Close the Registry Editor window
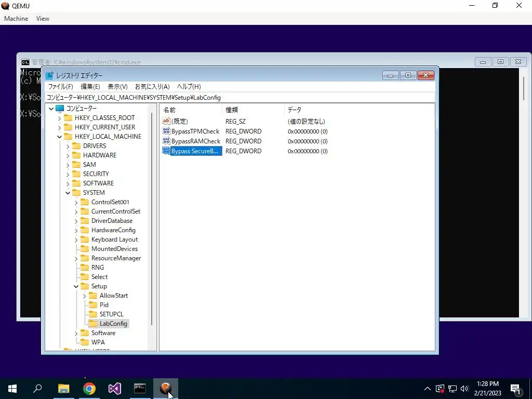The height and width of the screenshot is (399, 532). pos(426,75)
